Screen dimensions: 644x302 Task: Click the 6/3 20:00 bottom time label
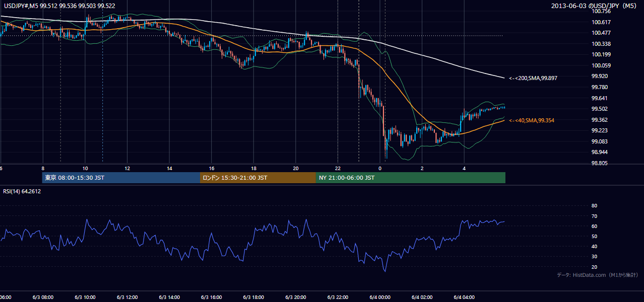(x=296, y=297)
